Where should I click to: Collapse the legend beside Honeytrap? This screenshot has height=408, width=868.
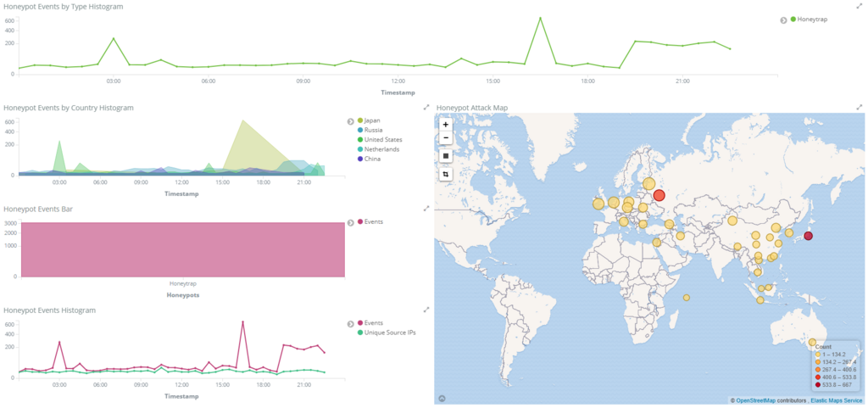pyautogui.click(x=783, y=20)
